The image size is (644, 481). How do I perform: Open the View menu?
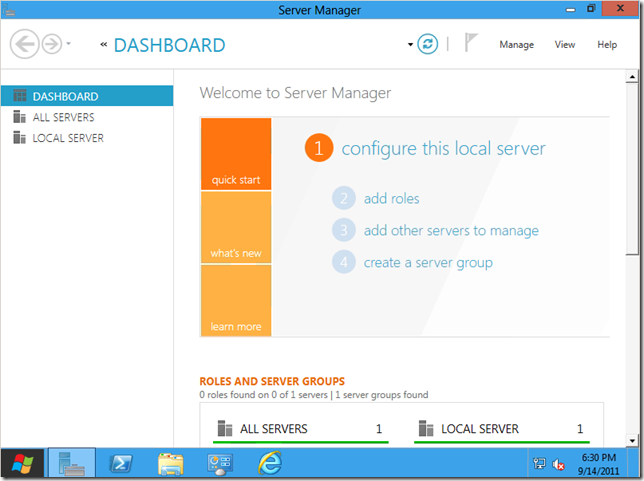pyautogui.click(x=565, y=44)
